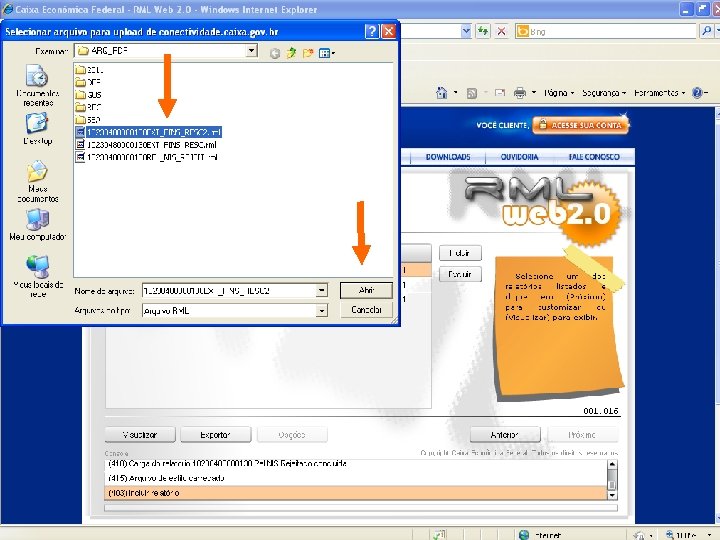This screenshot has height=540, width=720.
Task: Select console row (415) Arquivo de estilo
Action: click(x=356, y=478)
